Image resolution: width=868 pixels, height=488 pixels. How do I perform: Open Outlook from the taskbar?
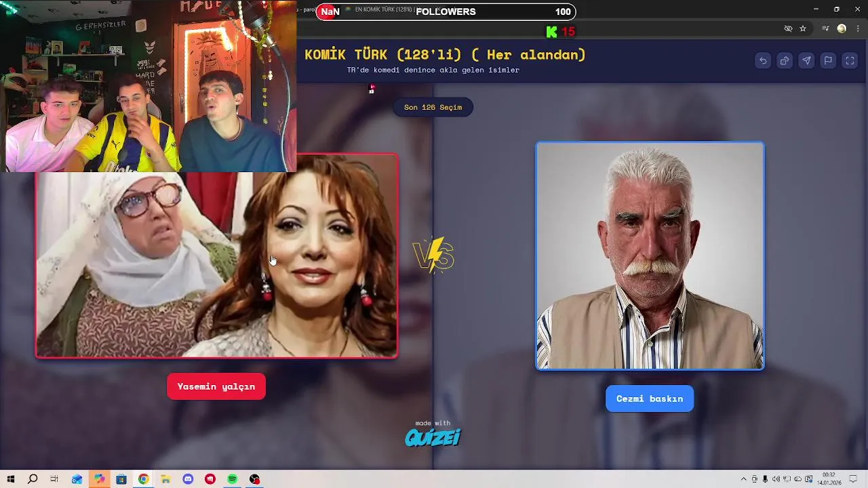coord(77,479)
